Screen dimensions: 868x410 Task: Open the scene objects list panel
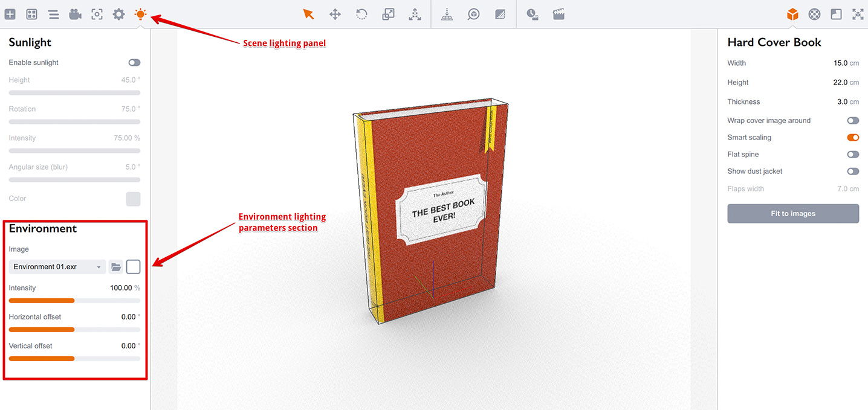[54, 14]
